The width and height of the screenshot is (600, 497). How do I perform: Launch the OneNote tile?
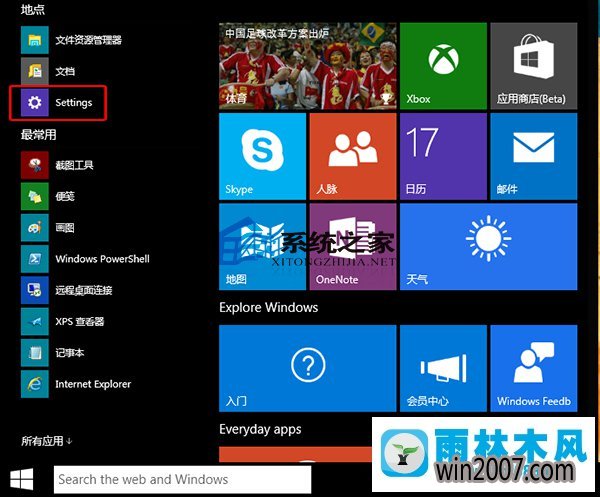coord(353,247)
